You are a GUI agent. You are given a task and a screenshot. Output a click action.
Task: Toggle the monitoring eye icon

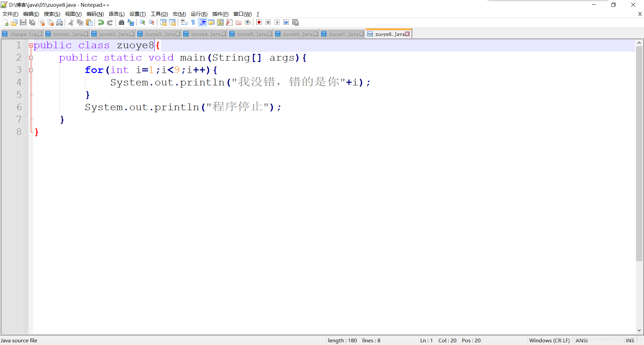click(x=248, y=22)
